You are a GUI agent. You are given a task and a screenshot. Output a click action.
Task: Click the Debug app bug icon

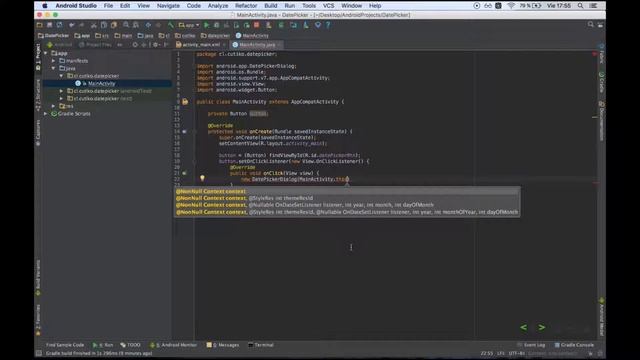(x=217, y=25)
